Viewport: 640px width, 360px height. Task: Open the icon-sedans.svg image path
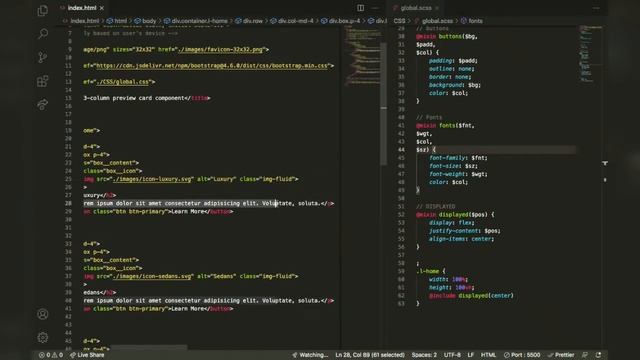(x=152, y=276)
